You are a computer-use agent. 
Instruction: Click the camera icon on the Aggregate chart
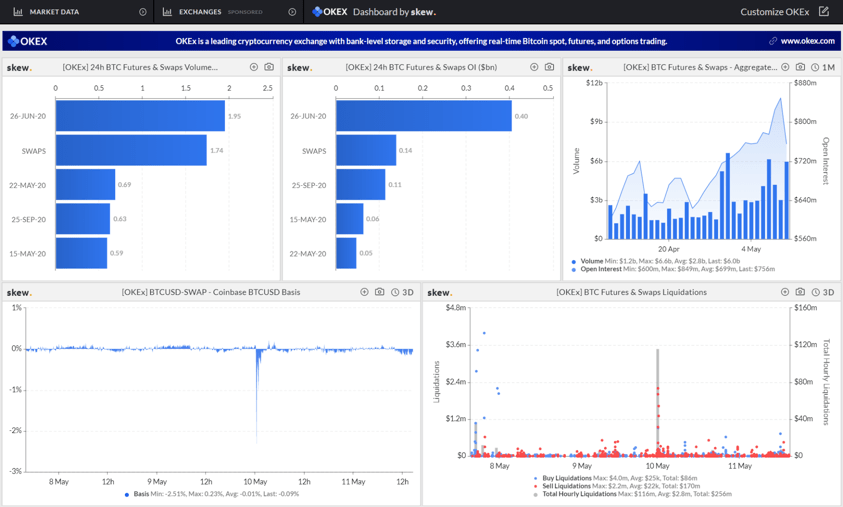pyautogui.click(x=800, y=67)
